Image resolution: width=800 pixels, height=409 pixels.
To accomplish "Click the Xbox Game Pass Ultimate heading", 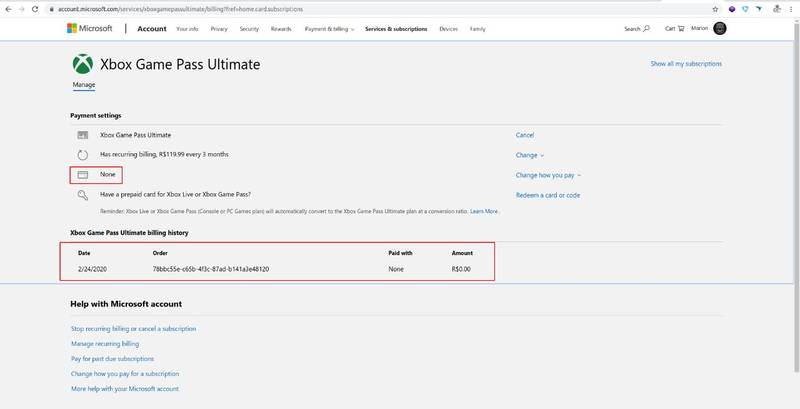I will click(180, 64).
